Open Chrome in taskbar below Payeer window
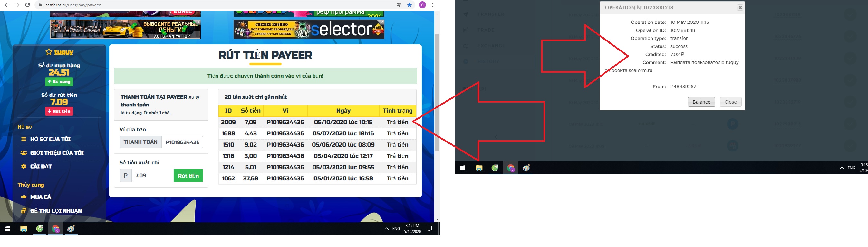 point(511,168)
